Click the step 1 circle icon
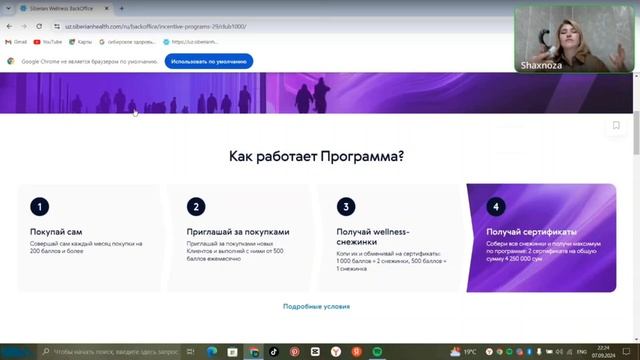Screen dimensions: 640x360 click(40, 207)
